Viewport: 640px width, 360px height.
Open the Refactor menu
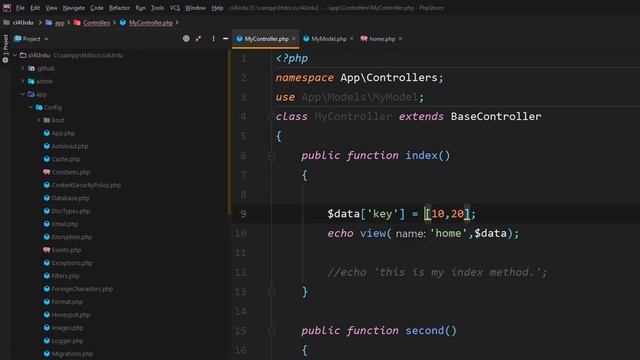[x=119, y=8]
